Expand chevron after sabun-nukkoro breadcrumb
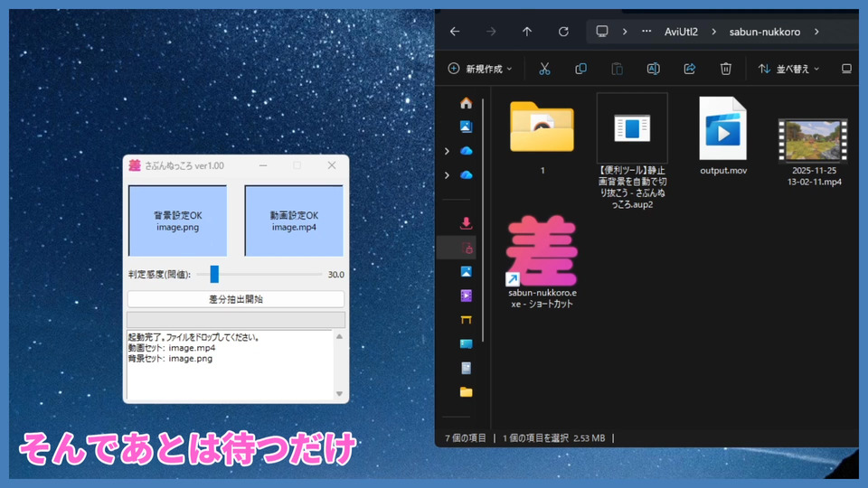 point(816,32)
